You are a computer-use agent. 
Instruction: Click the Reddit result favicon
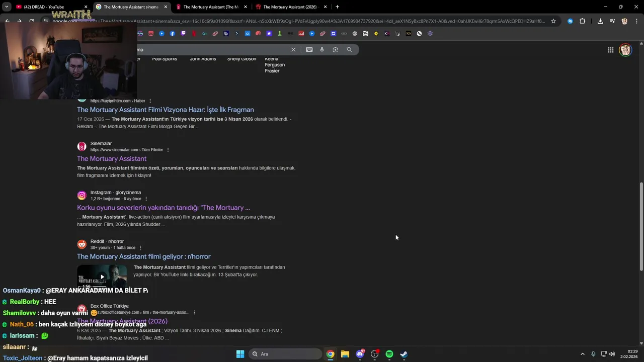pyautogui.click(x=82, y=244)
